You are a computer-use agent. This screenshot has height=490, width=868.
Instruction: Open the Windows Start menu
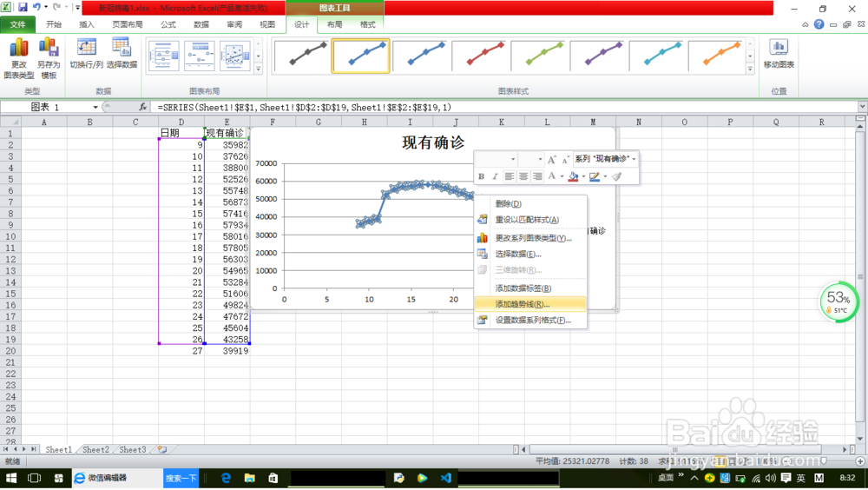tap(11, 478)
